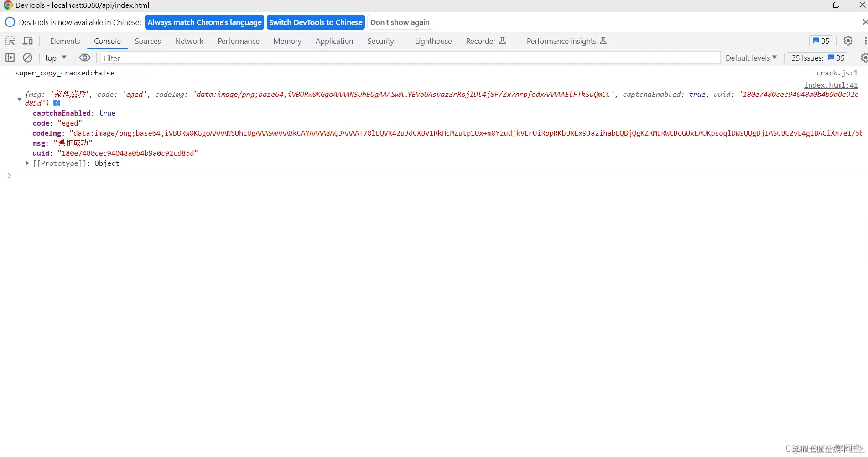
Task: Collapse the logged object with triangle
Action: [x=20, y=99]
